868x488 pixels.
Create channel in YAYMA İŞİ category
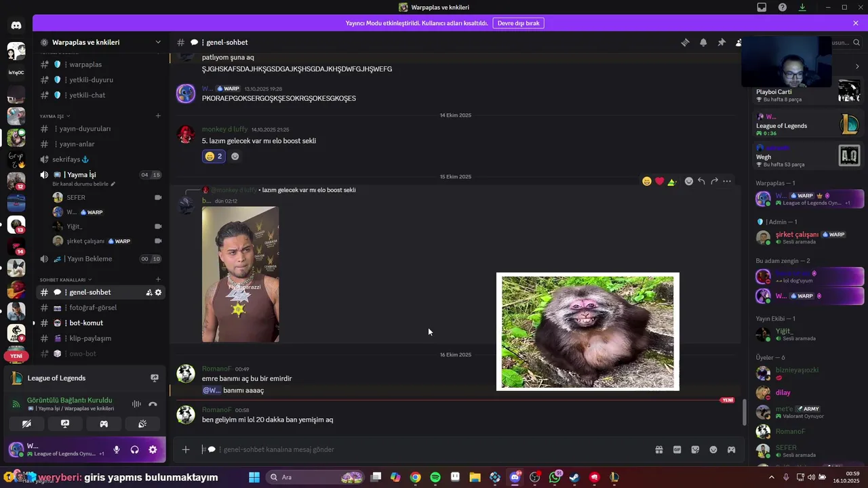point(158,115)
